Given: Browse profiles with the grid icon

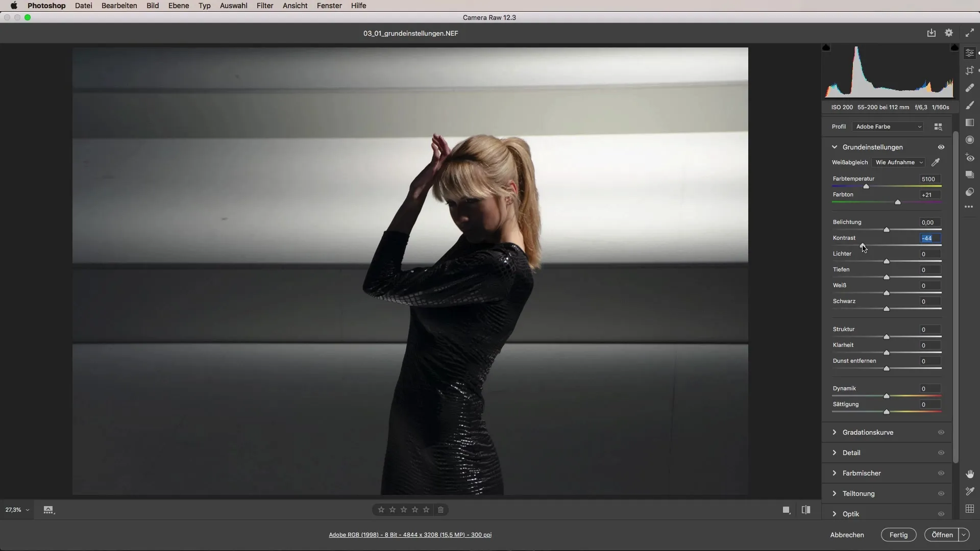Looking at the screenshot, I should pyautogui.click(x=938, y=127).
